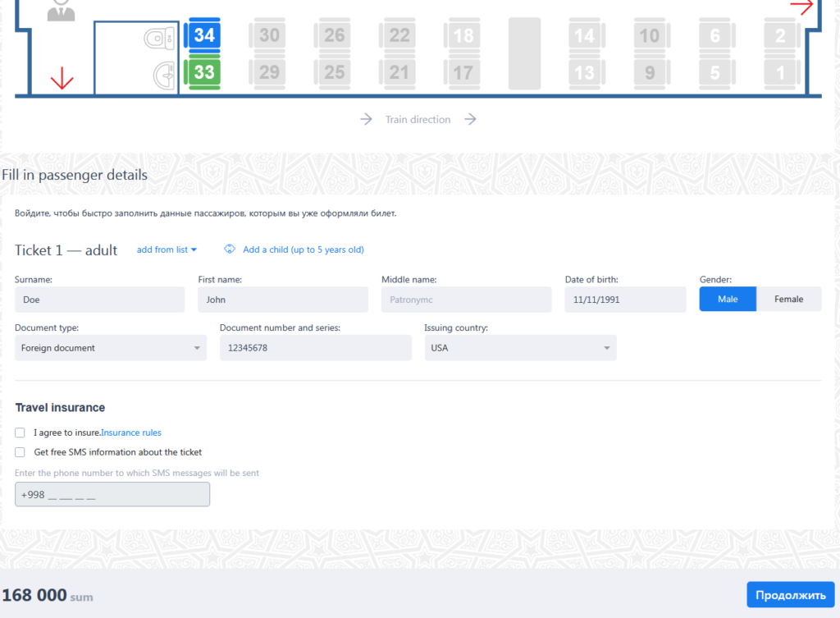Check the I agree to insure checkbox
This screenshot has height=618, width=840.
(x=20, y=433)
